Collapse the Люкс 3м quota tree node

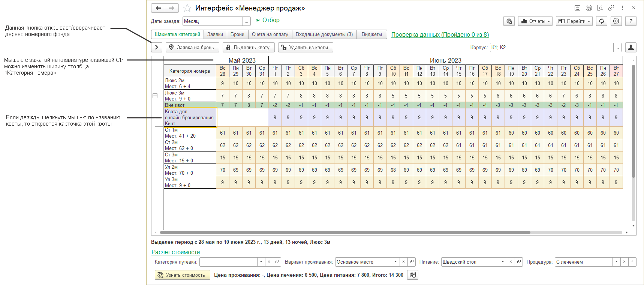155,96
